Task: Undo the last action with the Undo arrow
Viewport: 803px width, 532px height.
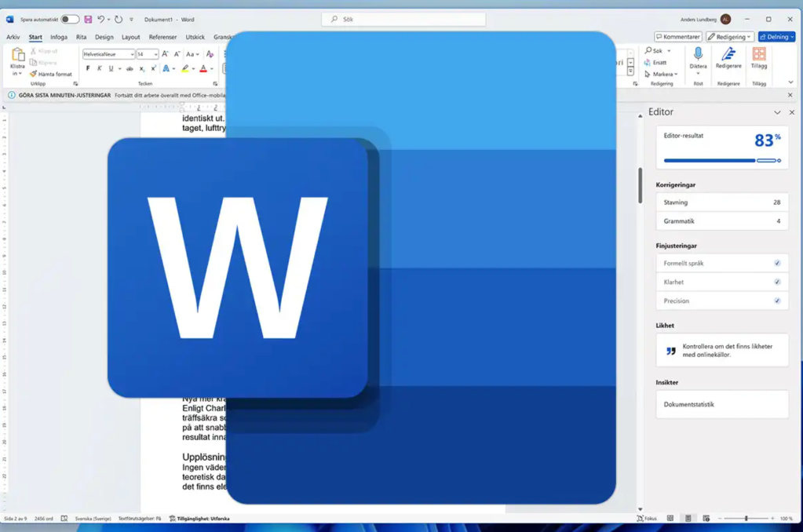Action: (101, 20)
